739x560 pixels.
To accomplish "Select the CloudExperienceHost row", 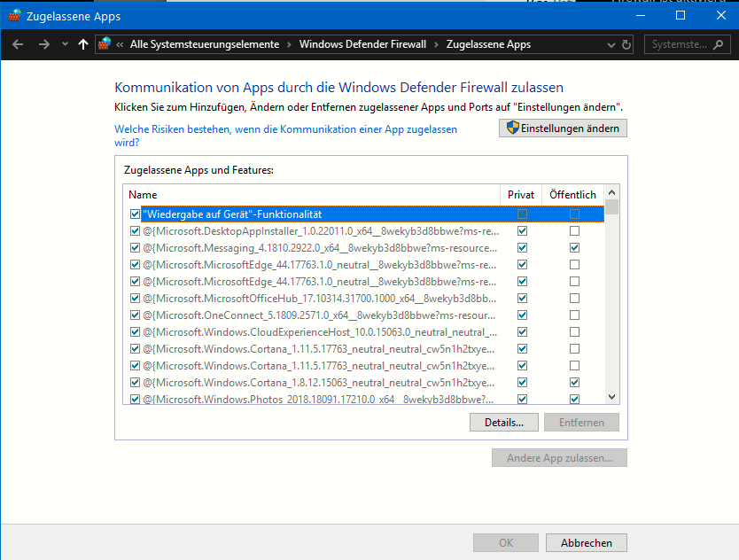I will coord(363,332).
